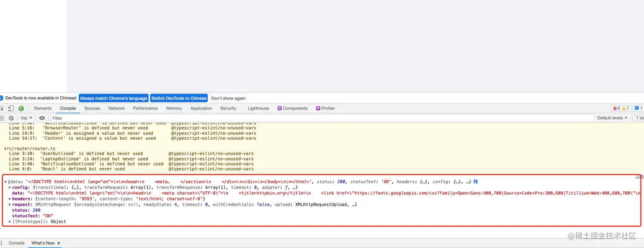Select the drawer Console tab

[17, 243]
